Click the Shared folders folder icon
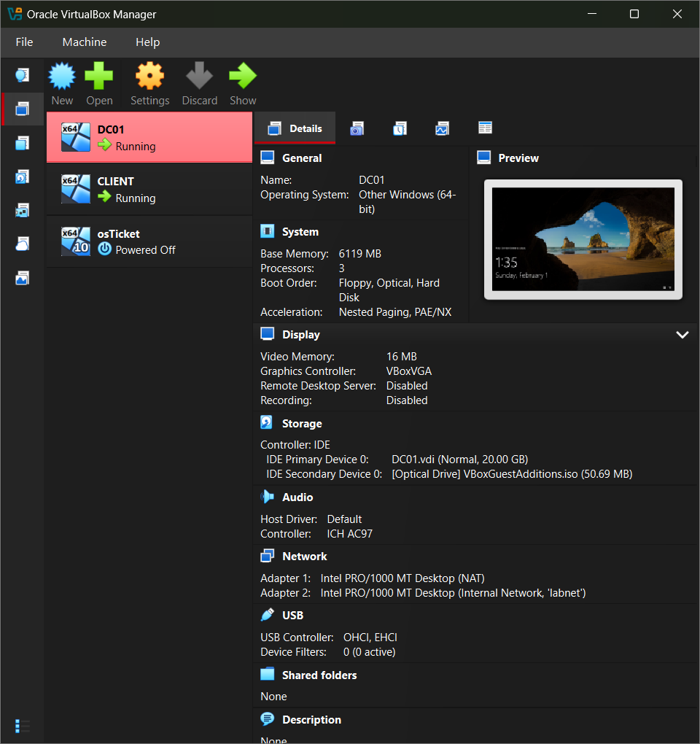 (x=268, y=674)
